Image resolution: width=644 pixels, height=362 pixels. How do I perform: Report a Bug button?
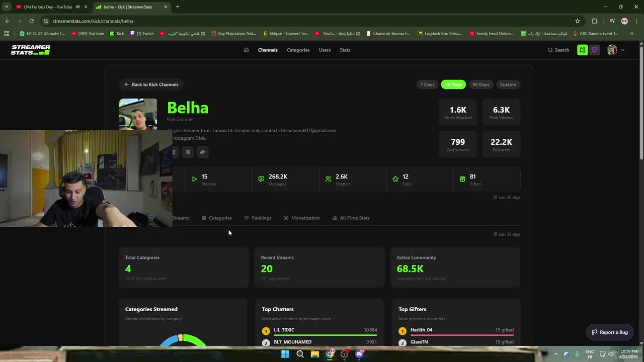coord(610,332)
